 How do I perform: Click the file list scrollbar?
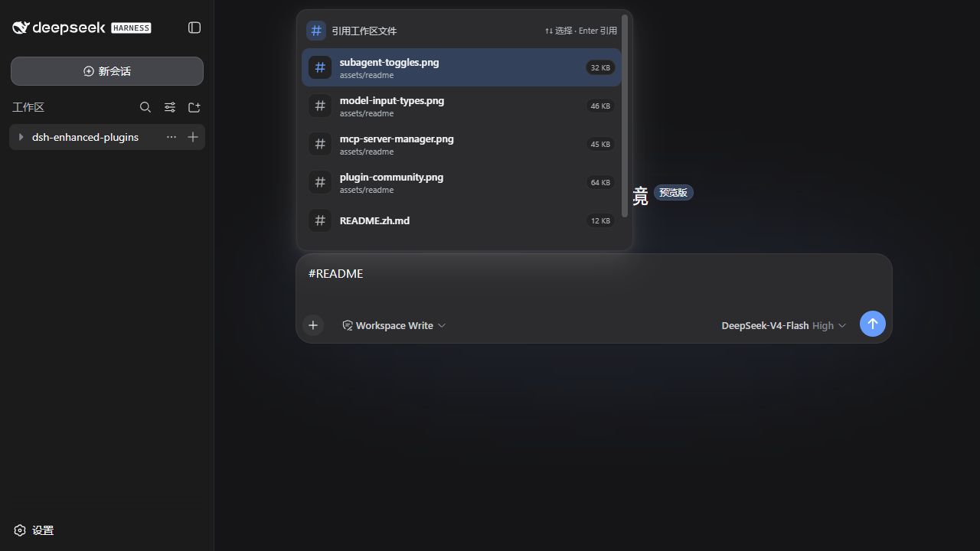(x=626, y=115)
